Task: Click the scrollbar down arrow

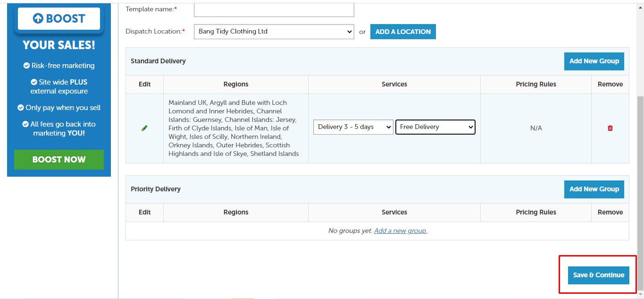Action: tap(640, 295)
